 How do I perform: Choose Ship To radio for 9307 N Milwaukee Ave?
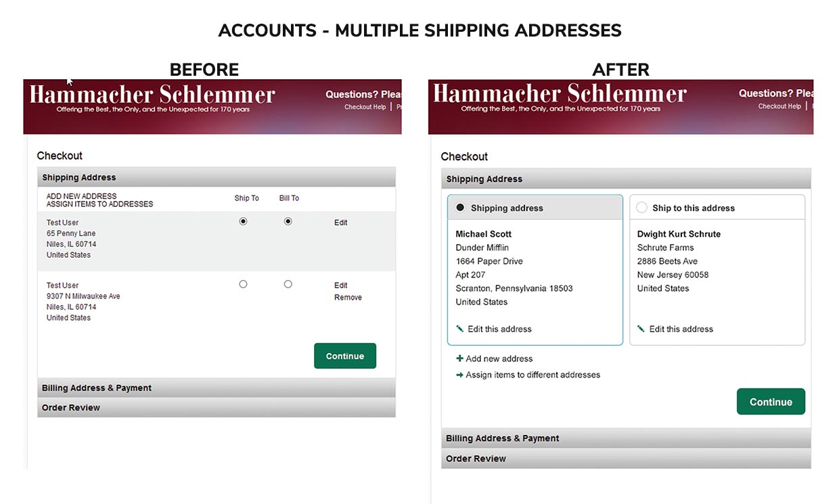pos(244,284)
